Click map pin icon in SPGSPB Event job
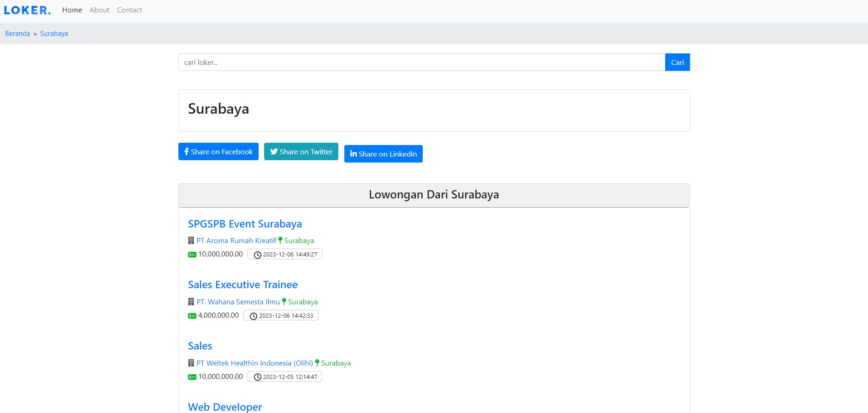Viewport: 868px width, 413px height. tap(280, 240)
